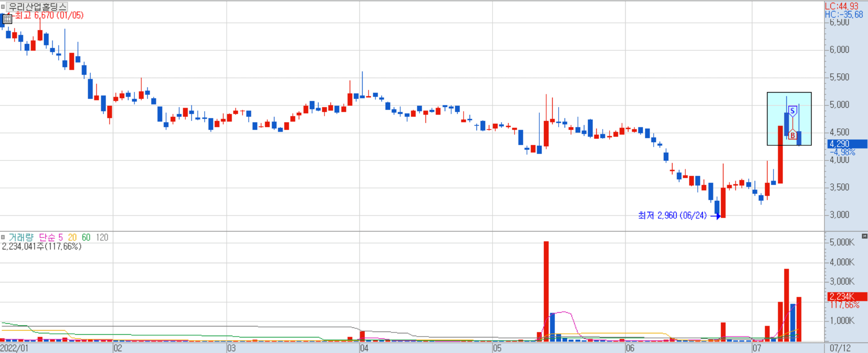
Task: Click the '최고 6,670 (01/05)' high label
Action: [49, 16]
